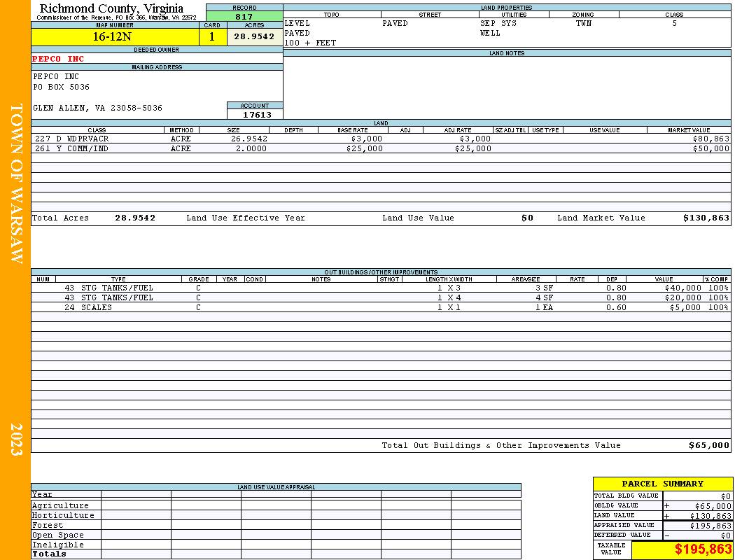Click area/size 1 EA
This screenshot has height=560, width=735.
click(x=544, y=307)
